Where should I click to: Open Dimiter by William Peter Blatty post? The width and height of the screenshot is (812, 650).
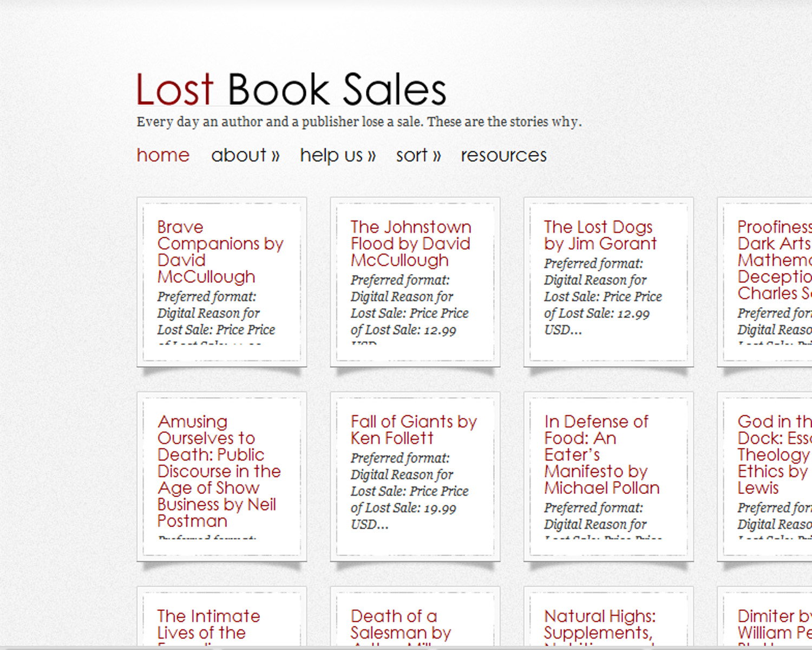click(x=774, y=624)
